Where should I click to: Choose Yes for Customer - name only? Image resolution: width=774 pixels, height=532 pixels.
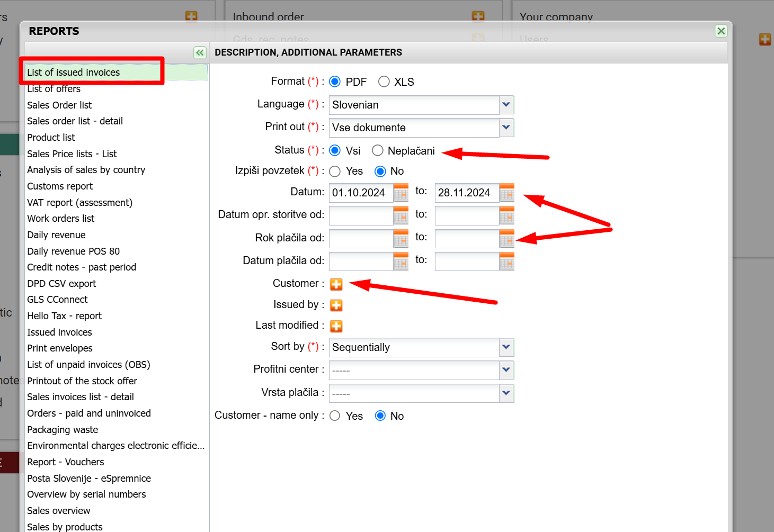pyautogui.click(x=335, y=416)
